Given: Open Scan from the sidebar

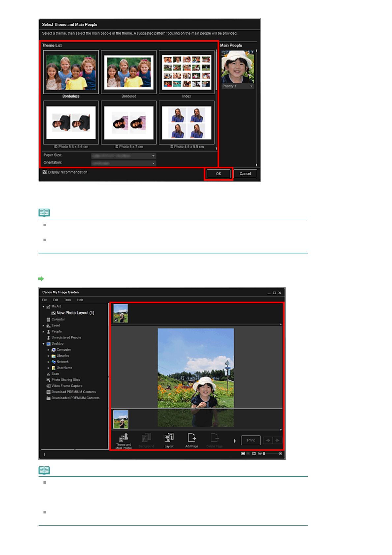Looking at the screenshot, I should [x=55, y=374].
